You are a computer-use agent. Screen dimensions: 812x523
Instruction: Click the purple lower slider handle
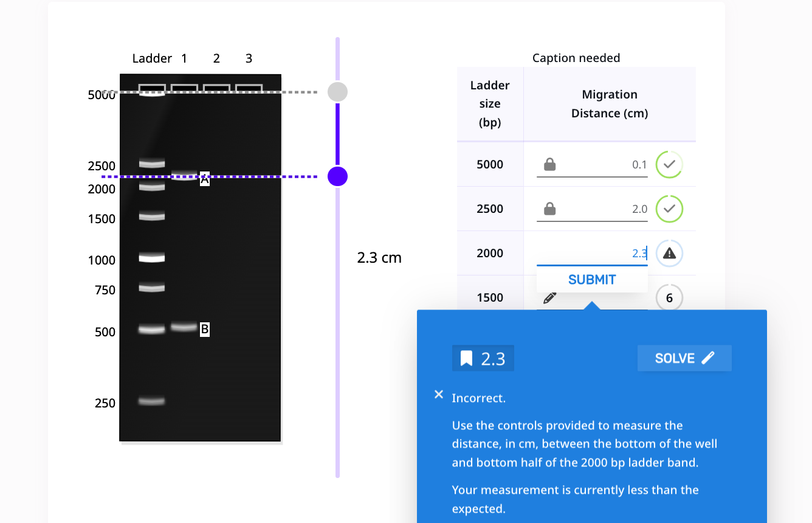pyautogui.click(x=337, y=176)
